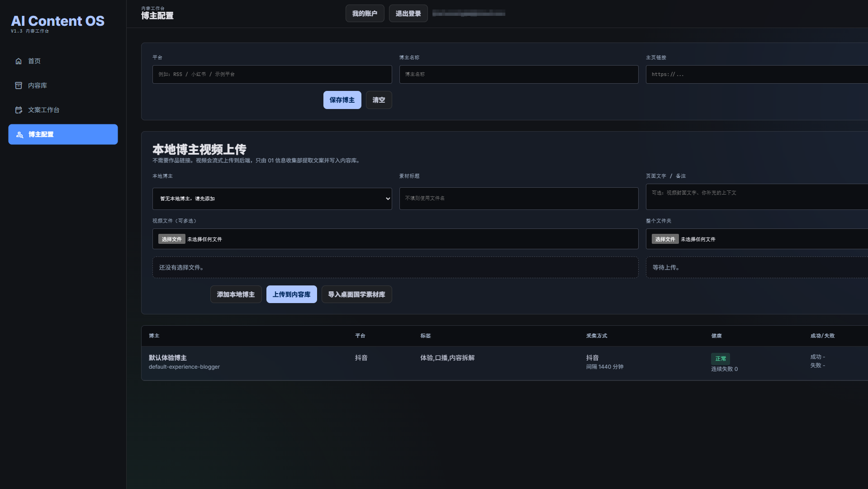Click the archive icon beside 内容库
The image size is (868, 489).
click(x=19, y=85)
